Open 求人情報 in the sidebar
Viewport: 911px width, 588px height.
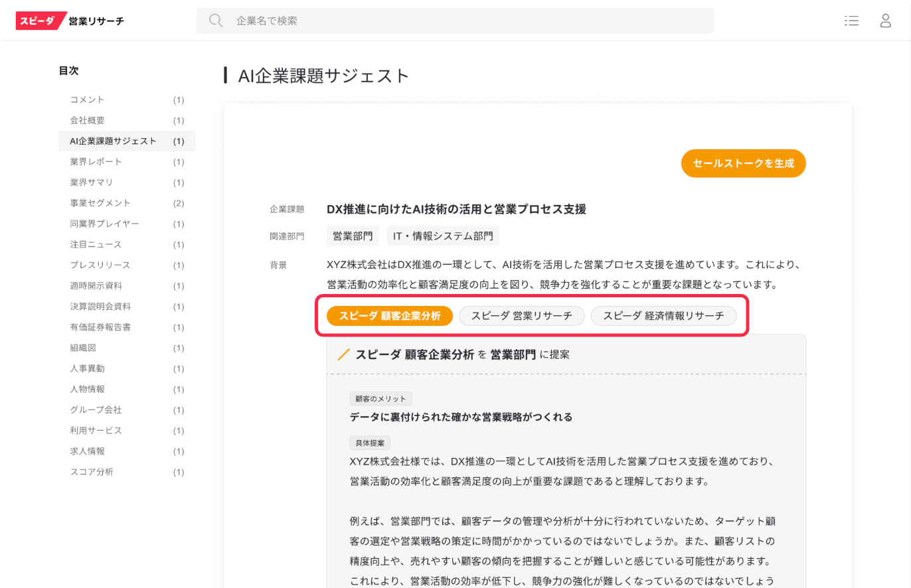(x=88, y=451)
